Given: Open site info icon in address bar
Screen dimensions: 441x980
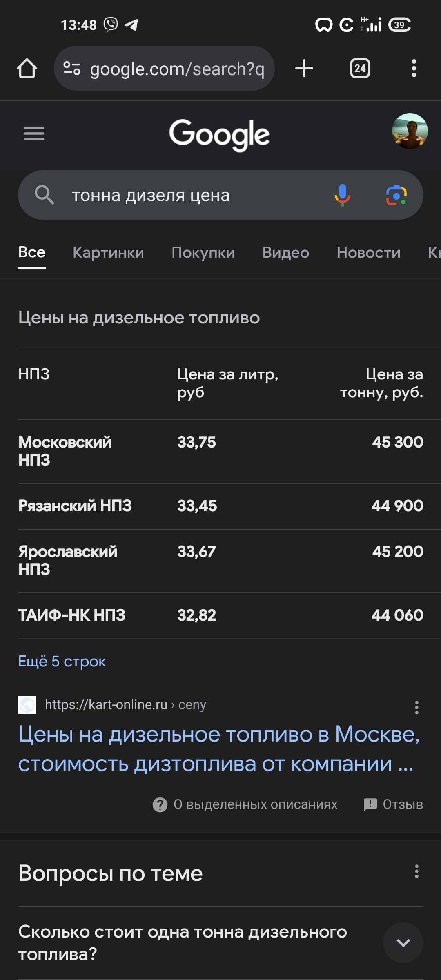Looking at the screenshot, I should (72, 68).
